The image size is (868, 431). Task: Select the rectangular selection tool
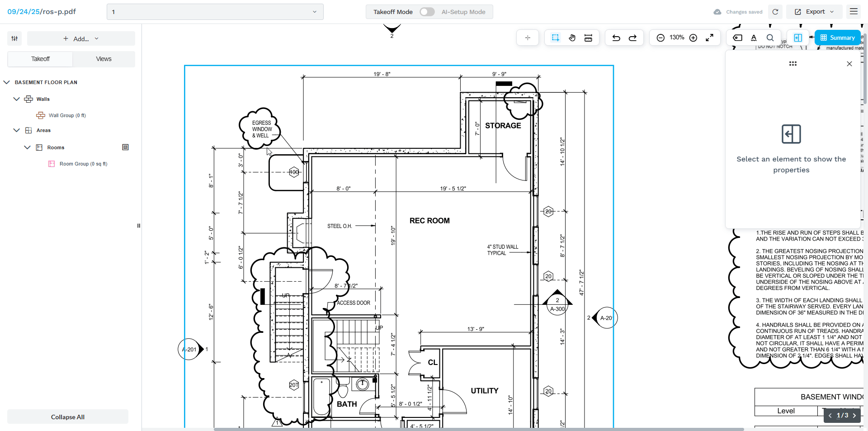click(556, 38)
